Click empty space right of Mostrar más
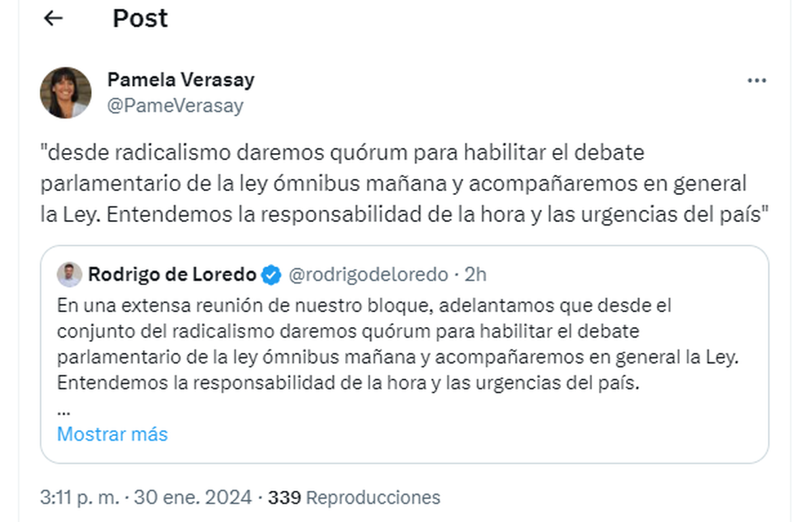Screen dimensions: 812x522 (x=474, y=434)
